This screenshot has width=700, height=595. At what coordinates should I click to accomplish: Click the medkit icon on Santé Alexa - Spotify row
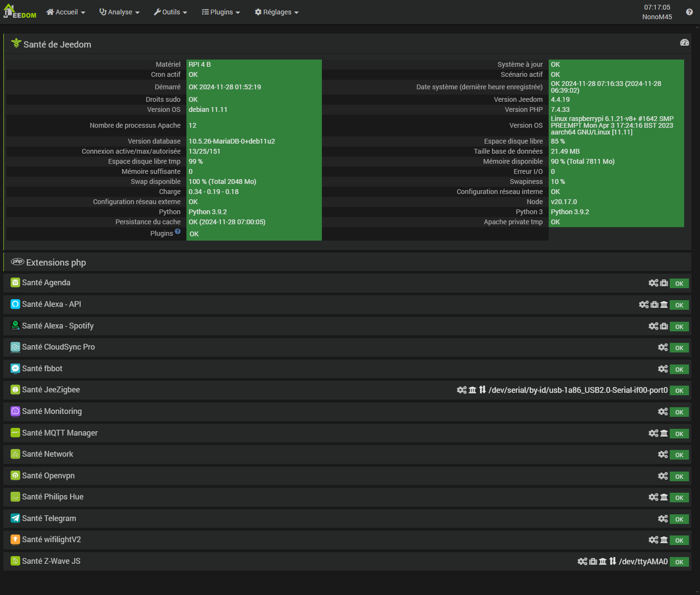point(664,327)
